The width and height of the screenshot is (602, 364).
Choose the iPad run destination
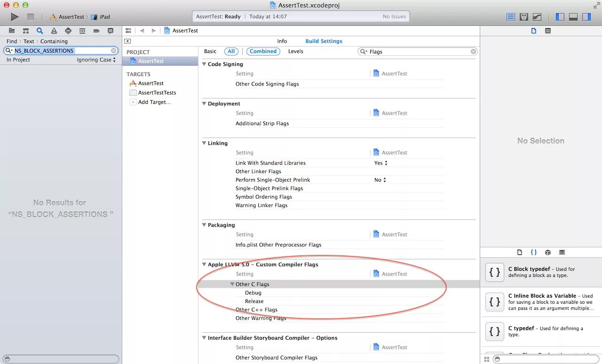(x=101, y=17)
